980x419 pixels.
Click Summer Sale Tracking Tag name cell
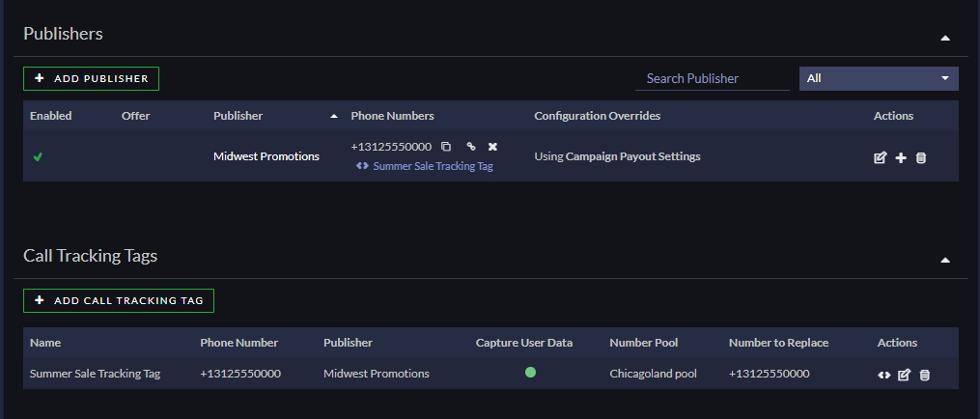[95, 374]
